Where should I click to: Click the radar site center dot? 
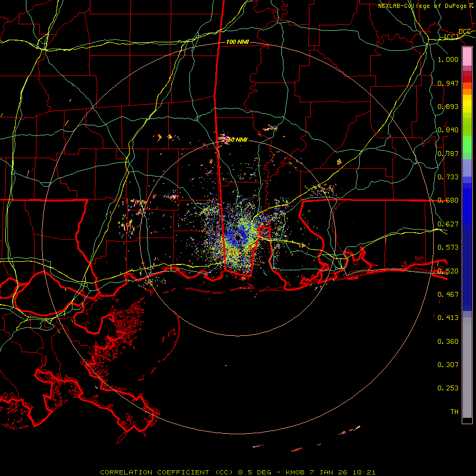point(237,237)
